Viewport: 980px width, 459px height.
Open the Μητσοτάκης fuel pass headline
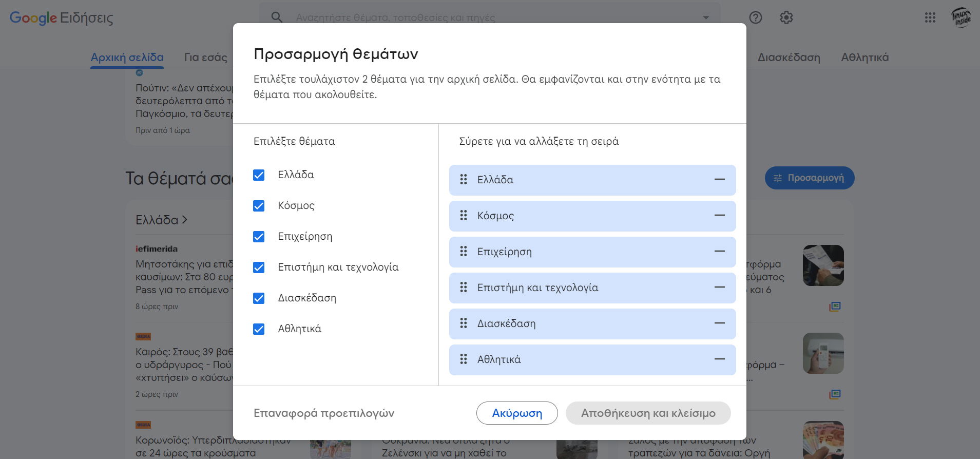coord(184,277)
